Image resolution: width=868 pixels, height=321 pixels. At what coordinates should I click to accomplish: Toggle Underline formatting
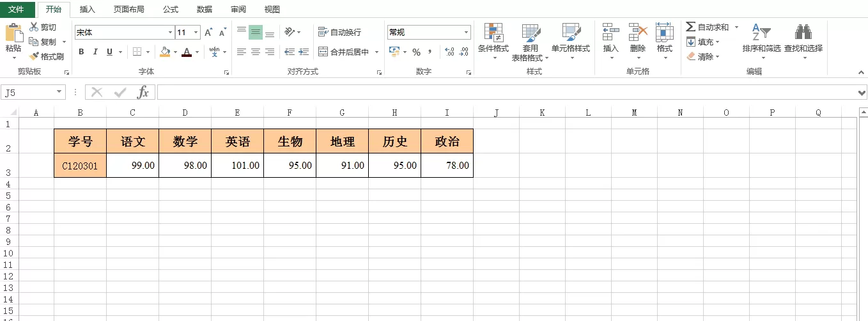(x=109, y=52)
